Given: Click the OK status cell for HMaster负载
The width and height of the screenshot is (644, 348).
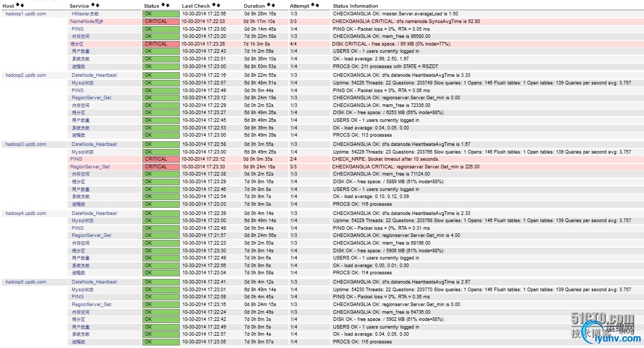Looking at the screenshot, I should [161, 14].
